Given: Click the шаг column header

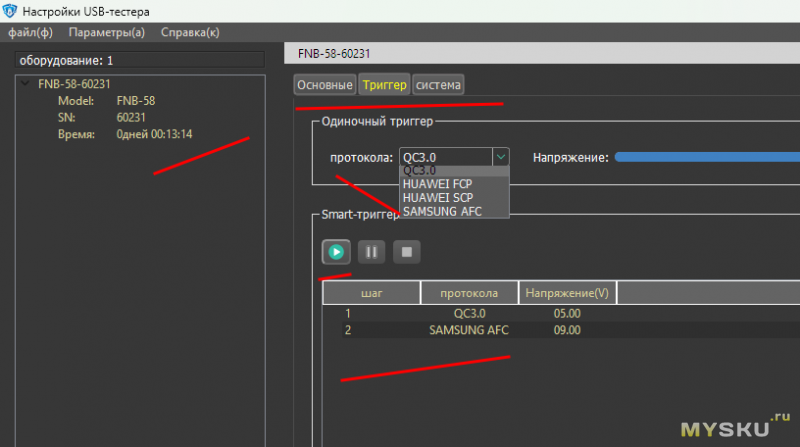Looking at the screenshot, I should pos(371,293).
